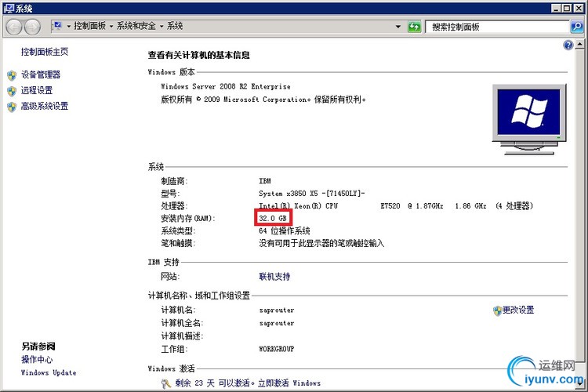
Task: Click WORKGROUP workgroup value
Action: [277, 349]
